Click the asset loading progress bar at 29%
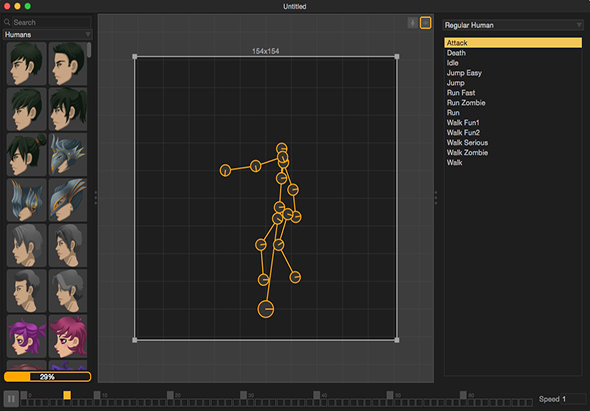This screenshot has width=590, height=411. click(47, 377)
